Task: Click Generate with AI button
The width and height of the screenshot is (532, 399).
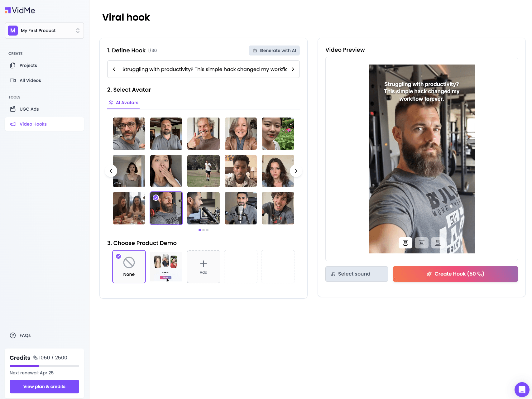Action: coord(274,50)
